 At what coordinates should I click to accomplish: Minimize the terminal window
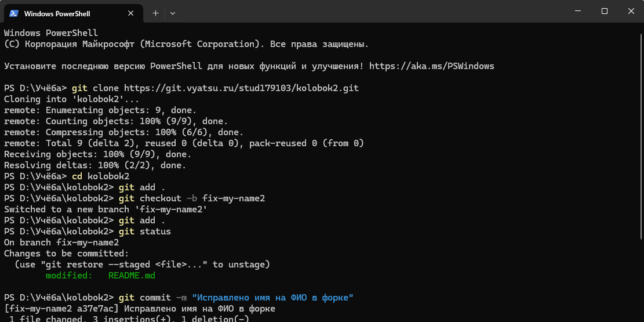[x=578, y=11]
